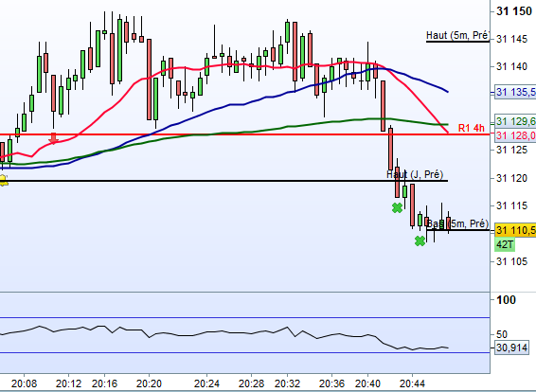Image resolution: width=536 pixels, height=392 pixels.
Task: Click the 31 115 price axis label
Action: 511,205
